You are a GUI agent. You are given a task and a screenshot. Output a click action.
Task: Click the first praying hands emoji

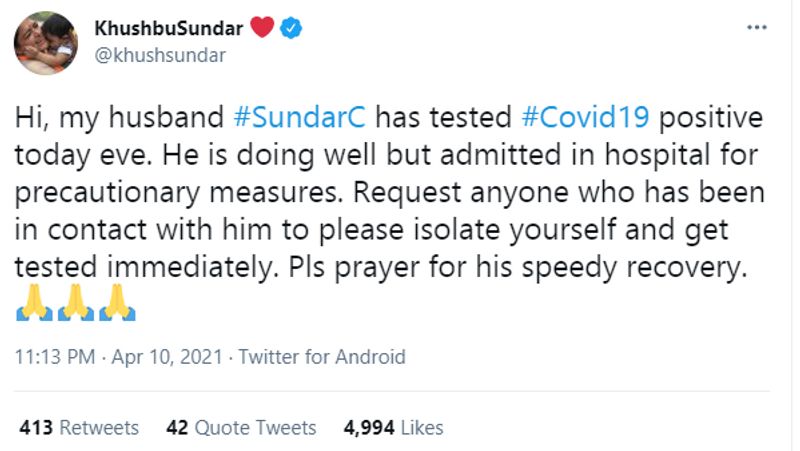[34, 302]
